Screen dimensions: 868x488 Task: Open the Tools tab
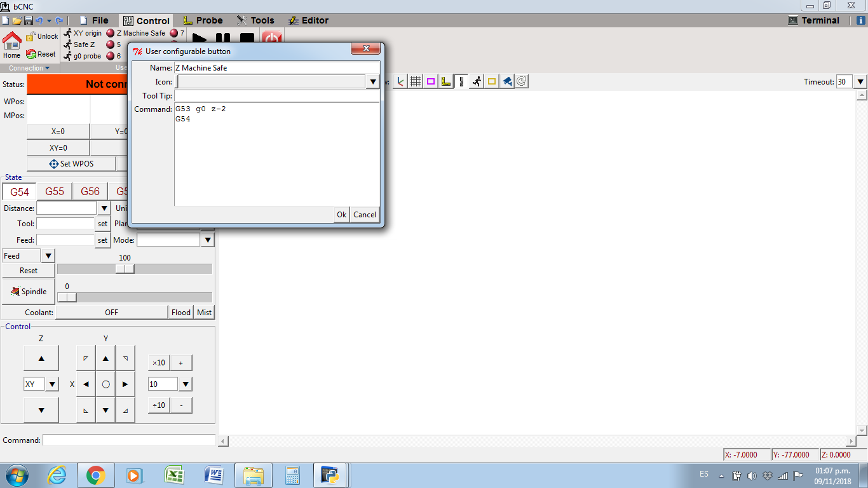point(255,20)
